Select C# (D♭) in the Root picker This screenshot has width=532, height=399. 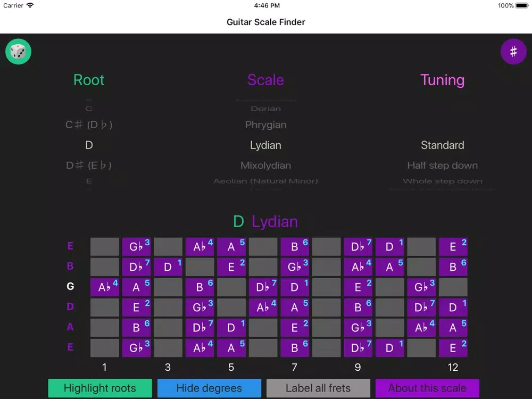[x=89, y=125]
